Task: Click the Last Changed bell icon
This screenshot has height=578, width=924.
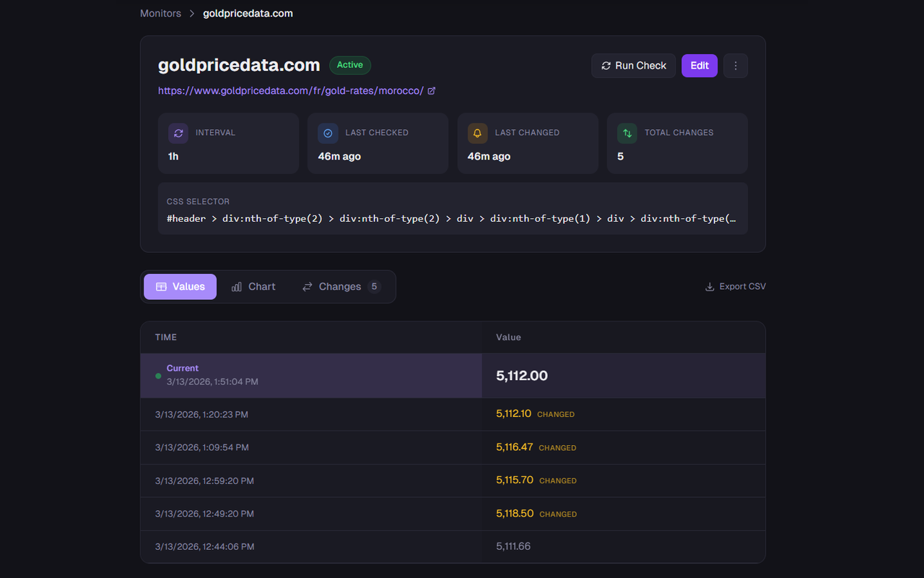Action: point(477,133)
